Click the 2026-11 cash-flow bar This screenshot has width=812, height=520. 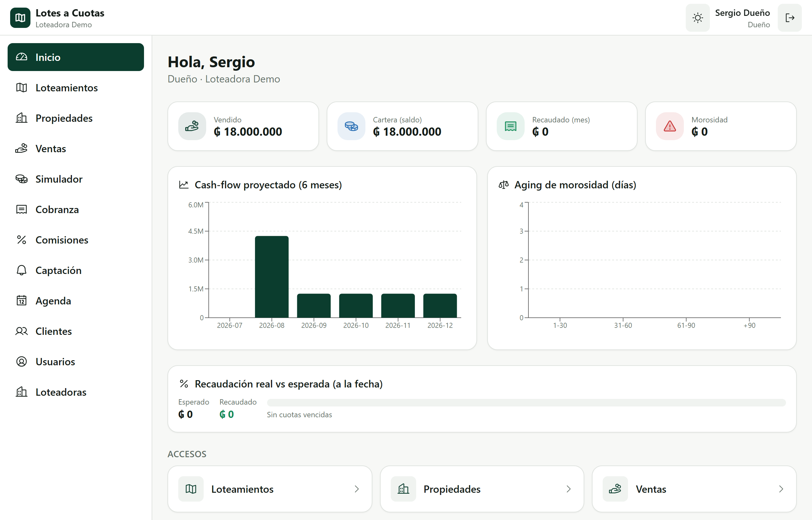click(x=398, y=306)
